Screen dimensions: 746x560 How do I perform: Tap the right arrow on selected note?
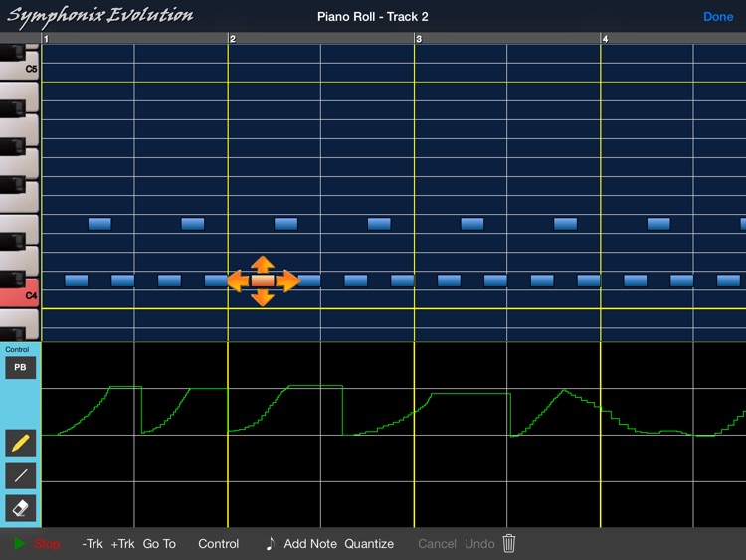click(287, 280)
